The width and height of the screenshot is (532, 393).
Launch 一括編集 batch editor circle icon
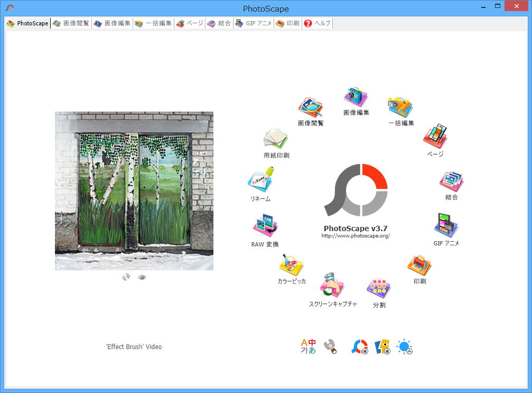coord(400,107)
